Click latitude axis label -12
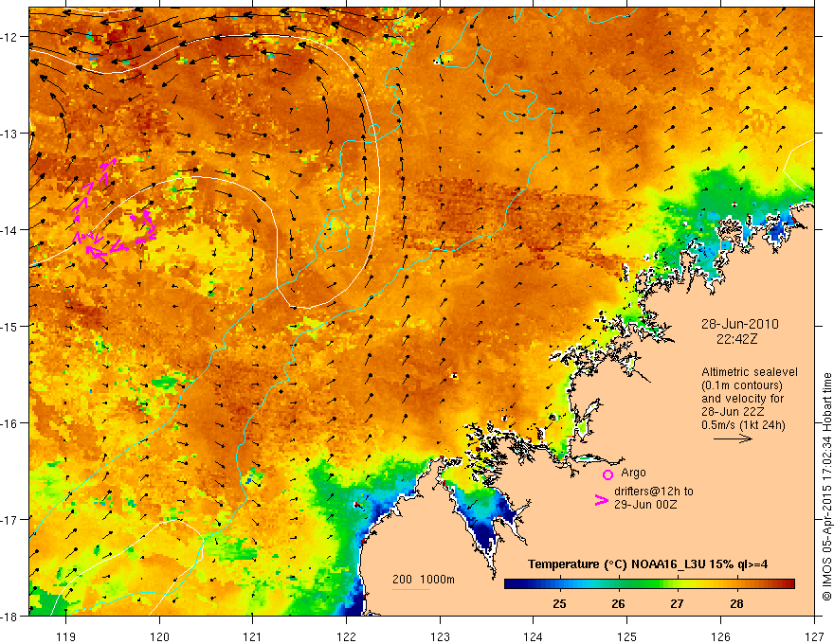834x644 pixels. [9, 37]
